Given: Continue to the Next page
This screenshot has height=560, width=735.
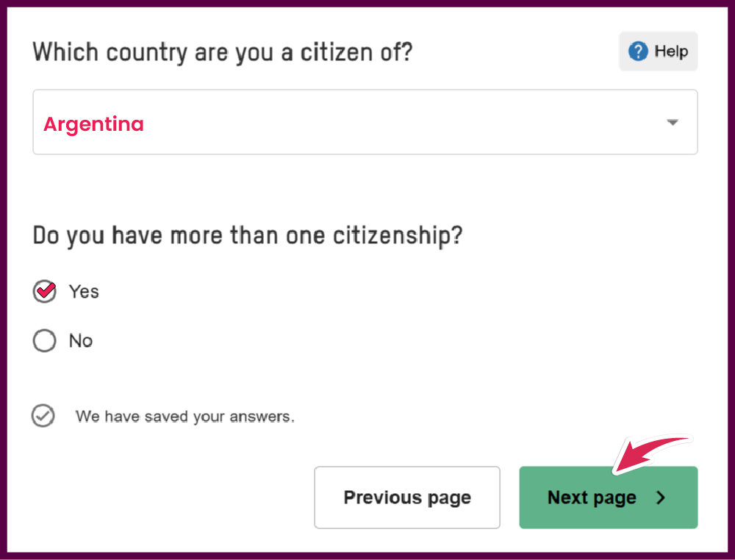Looking at the screenshot, I should pos(609,498).
